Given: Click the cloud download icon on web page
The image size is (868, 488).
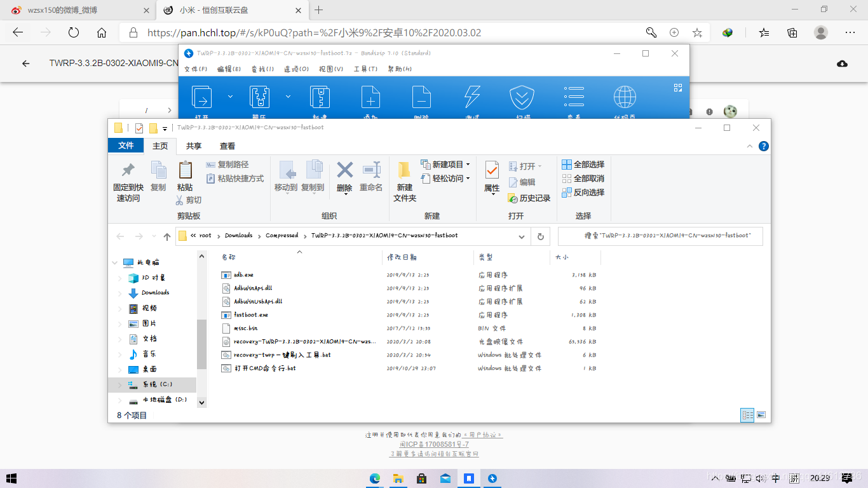Looking at the screenshot, I should [x=842, y=64].
